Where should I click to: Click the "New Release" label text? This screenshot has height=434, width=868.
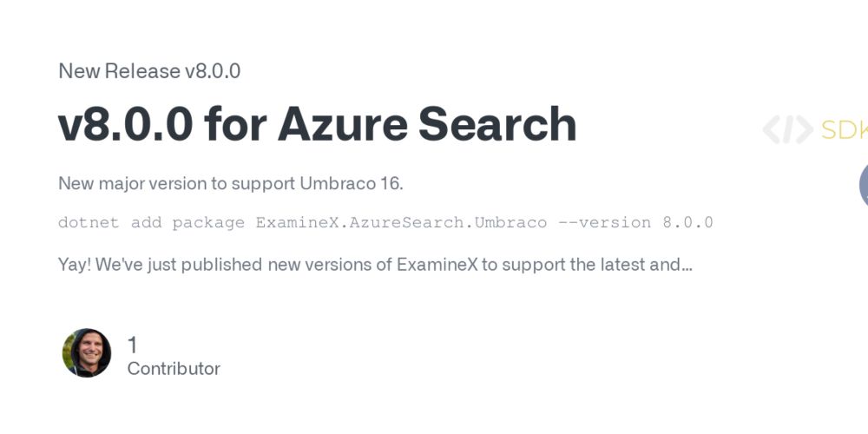click(x=119, y=71)
